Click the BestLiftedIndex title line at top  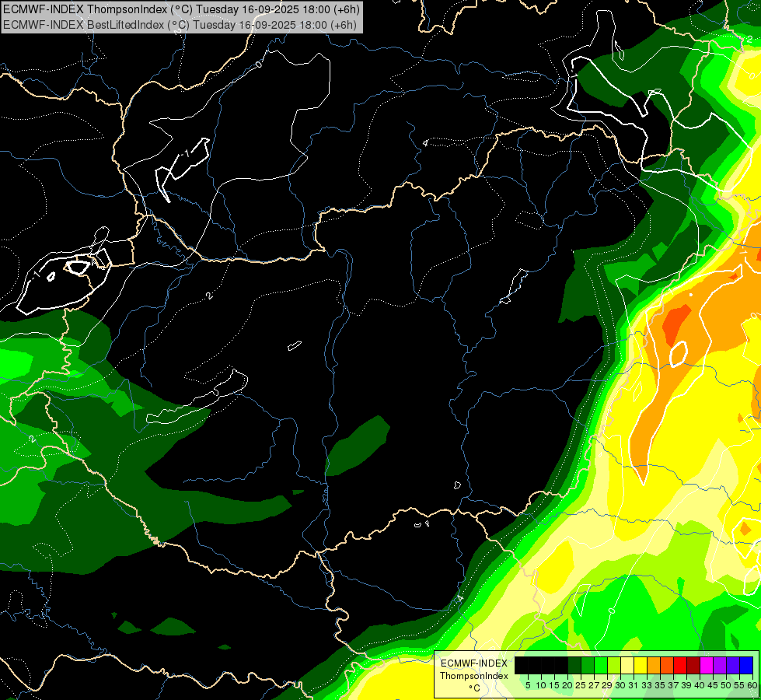pyautogui.click(x=180, y=25)
